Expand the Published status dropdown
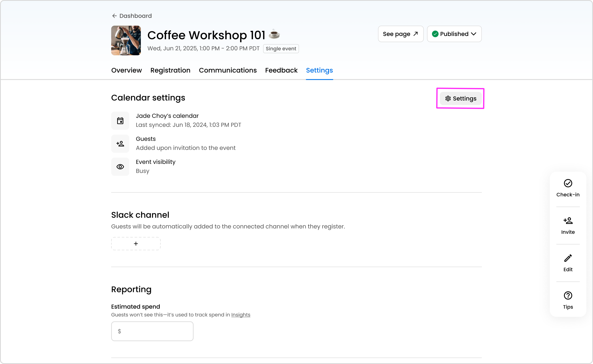This screenshot has height=364, width=593. coord(454,34)
